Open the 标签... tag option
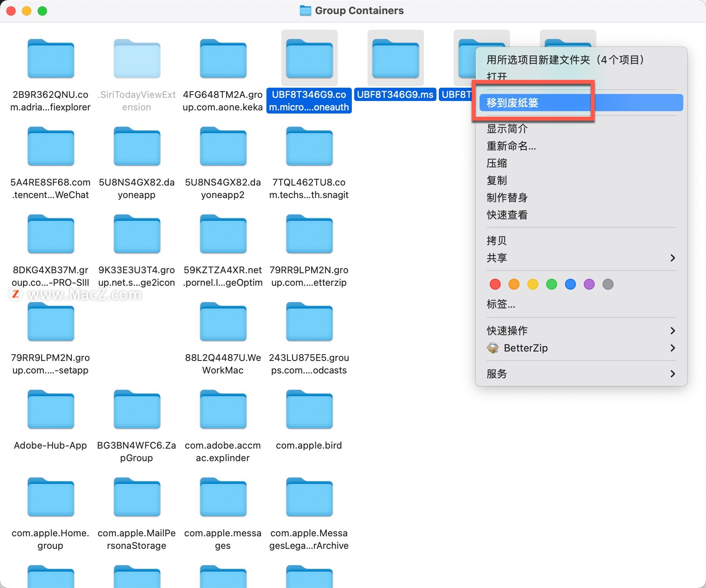The width and height of the screenshot is (706, 588). pos(581,304)
